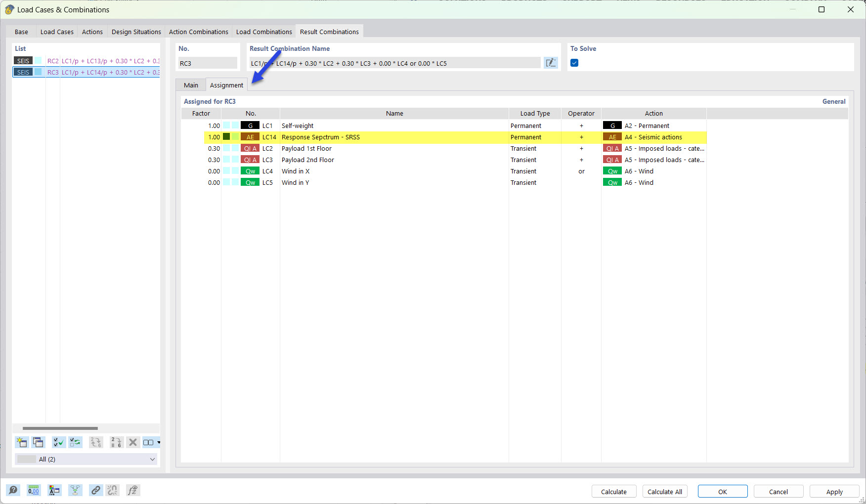This screenshot has height=504, width=866.
Task: Click the blue color swatch of RC3
Action: coord(38,72)
